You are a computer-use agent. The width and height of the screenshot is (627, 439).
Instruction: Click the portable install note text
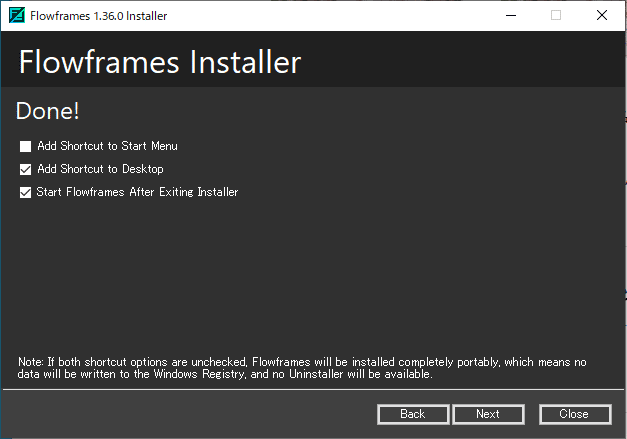[x=302, y=368]
